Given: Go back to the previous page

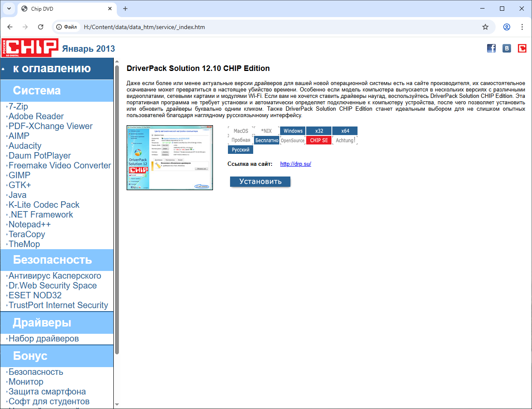Looking at the screenshot, I should 10,27.
